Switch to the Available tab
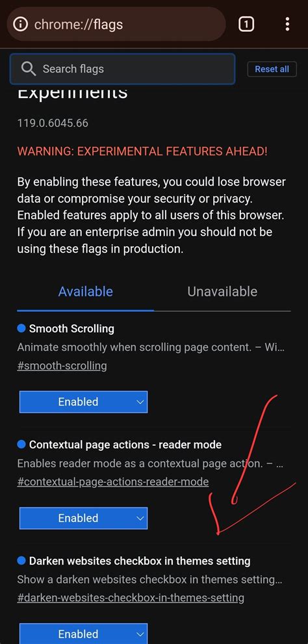This screenshot has width=308, height=644. [x=85, y=292]
